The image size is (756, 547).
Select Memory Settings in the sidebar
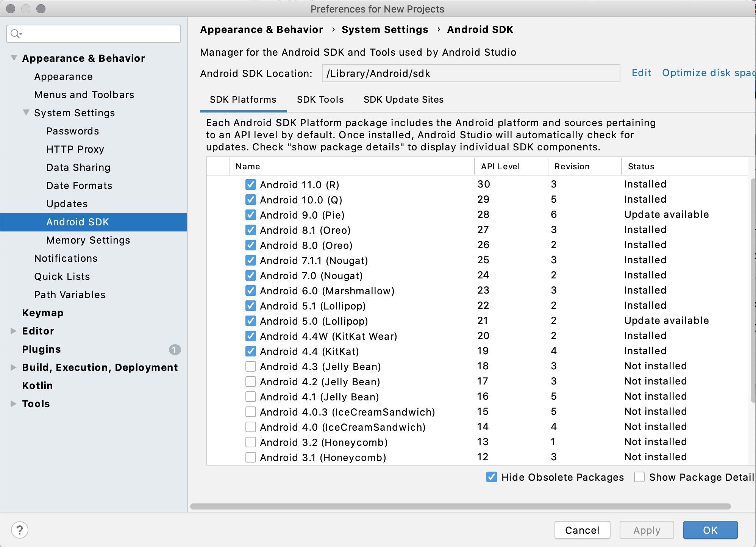click(x=88, y=240)
